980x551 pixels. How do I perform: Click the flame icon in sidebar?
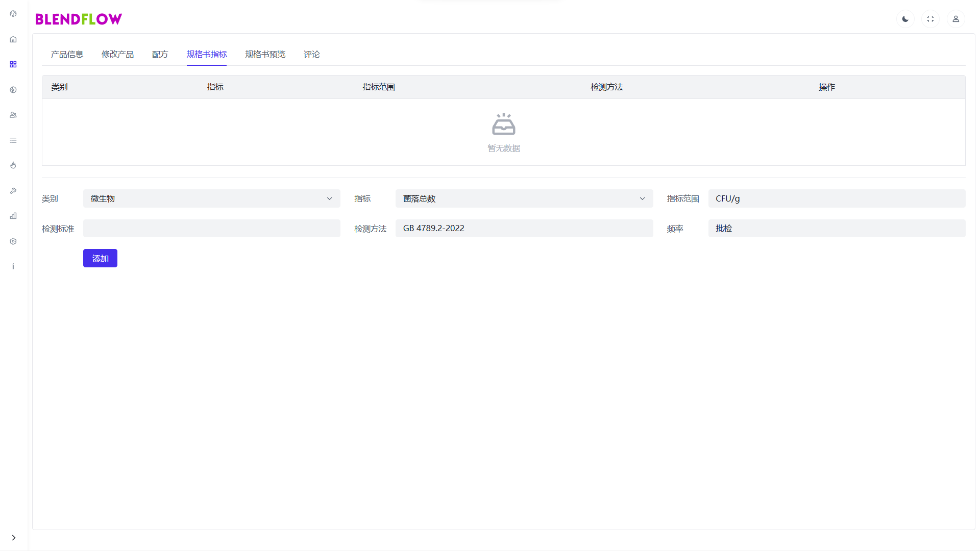click(x=13, y=165)
